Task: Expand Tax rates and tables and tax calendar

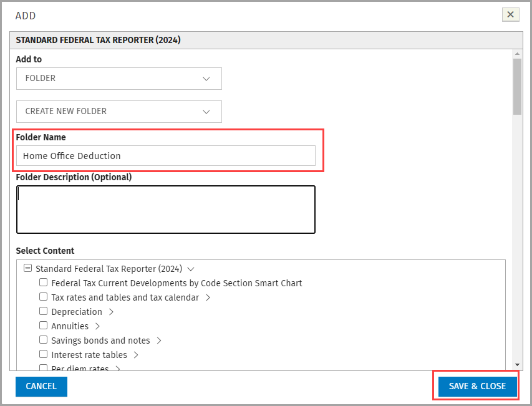Action: pyautogui.click(x=208, y=297)
